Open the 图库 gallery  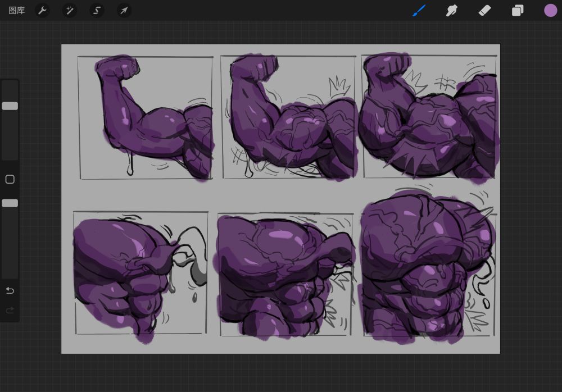[16, 11]
